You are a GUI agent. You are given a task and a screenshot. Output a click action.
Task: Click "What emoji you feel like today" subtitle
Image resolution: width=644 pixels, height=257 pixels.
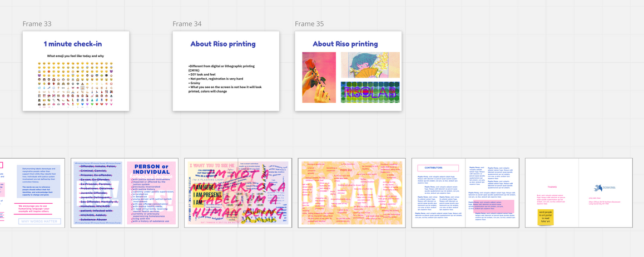coord(76,56)
